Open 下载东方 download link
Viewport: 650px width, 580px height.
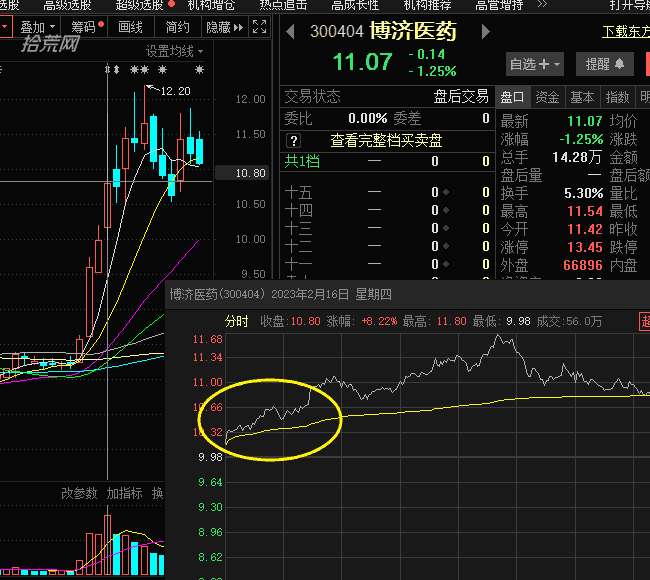coord(626,32)
